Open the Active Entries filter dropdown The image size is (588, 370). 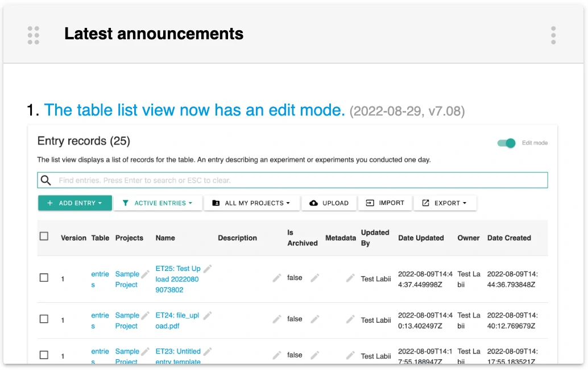[158, 203]
